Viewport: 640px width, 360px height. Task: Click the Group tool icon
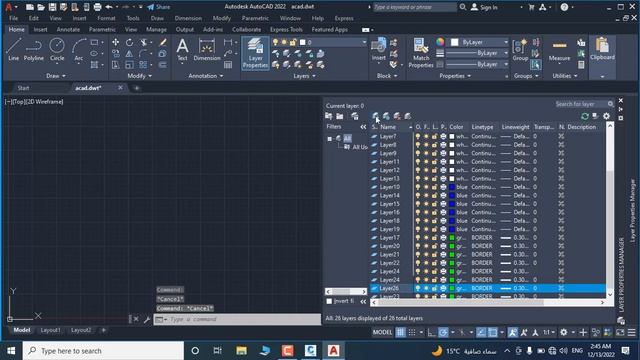(520, 49)
